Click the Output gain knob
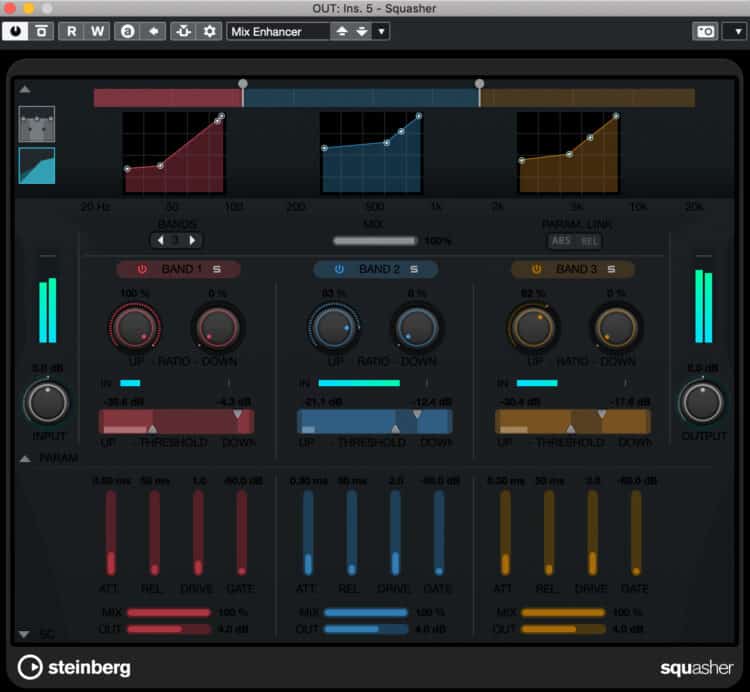The height and width of the screenshot is (692, 750). pos(702,403)
